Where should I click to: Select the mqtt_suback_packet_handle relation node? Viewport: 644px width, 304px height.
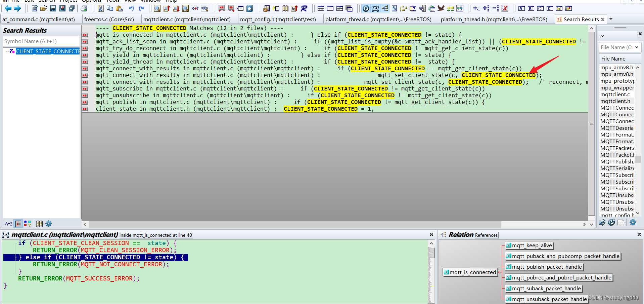(544, 289)
